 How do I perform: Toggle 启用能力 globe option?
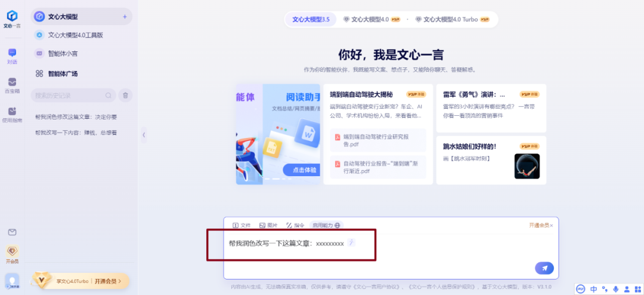[327, 225]
